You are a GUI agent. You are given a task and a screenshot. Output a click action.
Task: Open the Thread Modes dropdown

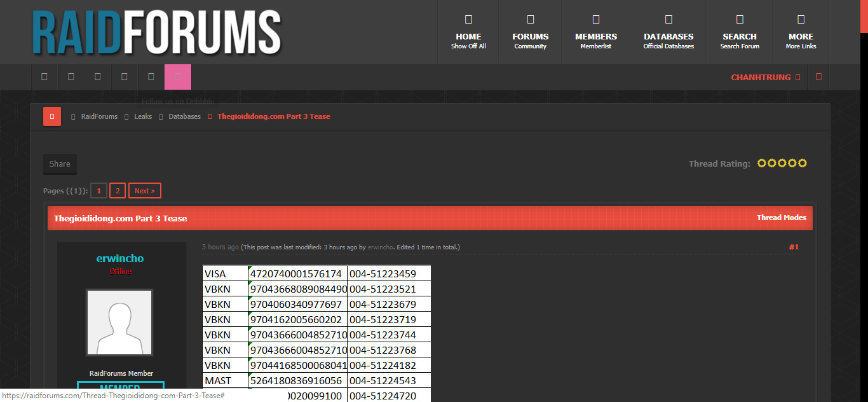point(781,218)
